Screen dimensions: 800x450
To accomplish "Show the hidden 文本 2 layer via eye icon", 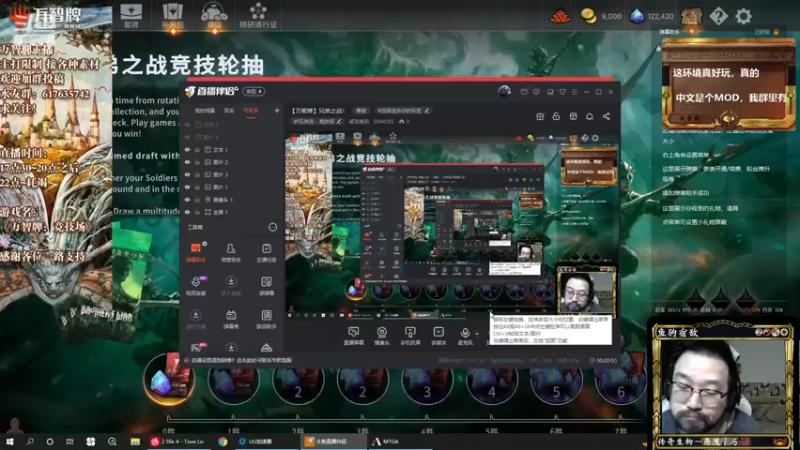I will (x=187, y=125).
